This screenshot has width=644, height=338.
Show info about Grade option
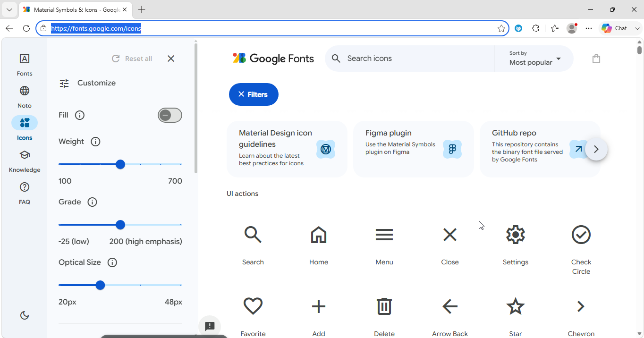tap(93, 202)
